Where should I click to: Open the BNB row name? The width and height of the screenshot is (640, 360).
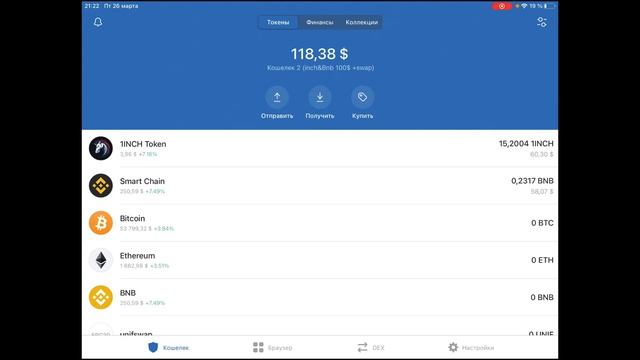click(x=128, y=293)
